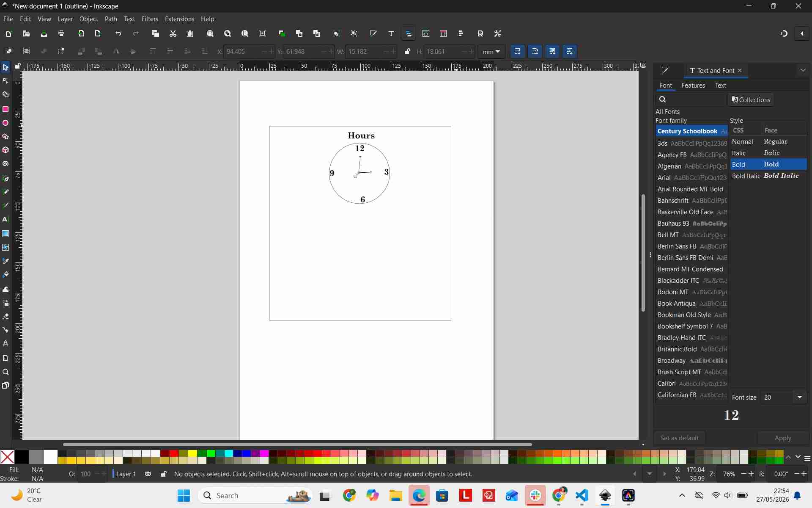Expand the dock panel chevron menu
812x508 pixels.
803,70
